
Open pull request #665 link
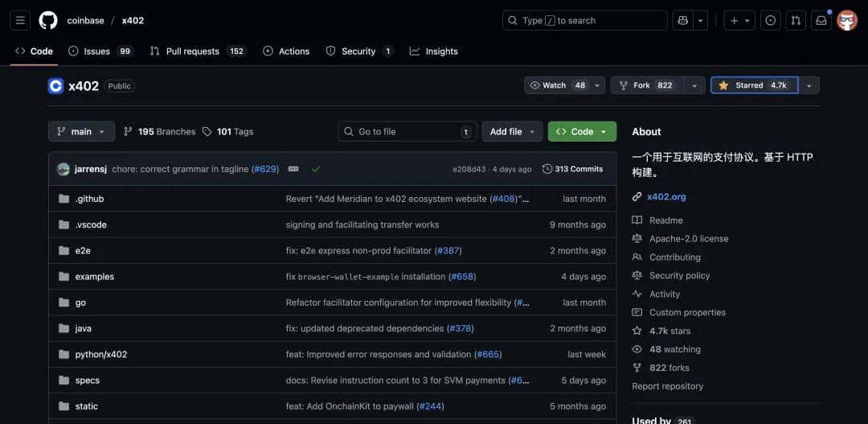[x=488, y=354]
